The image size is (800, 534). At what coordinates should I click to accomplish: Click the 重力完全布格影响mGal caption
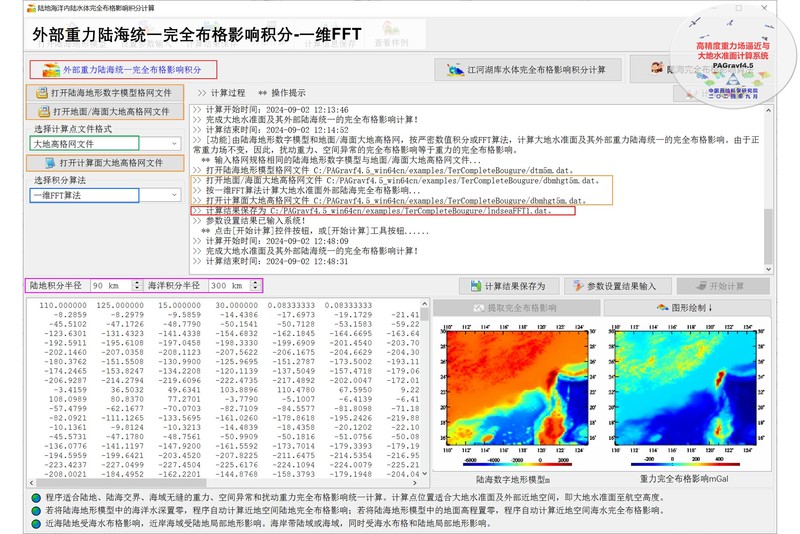coord(684,479)
